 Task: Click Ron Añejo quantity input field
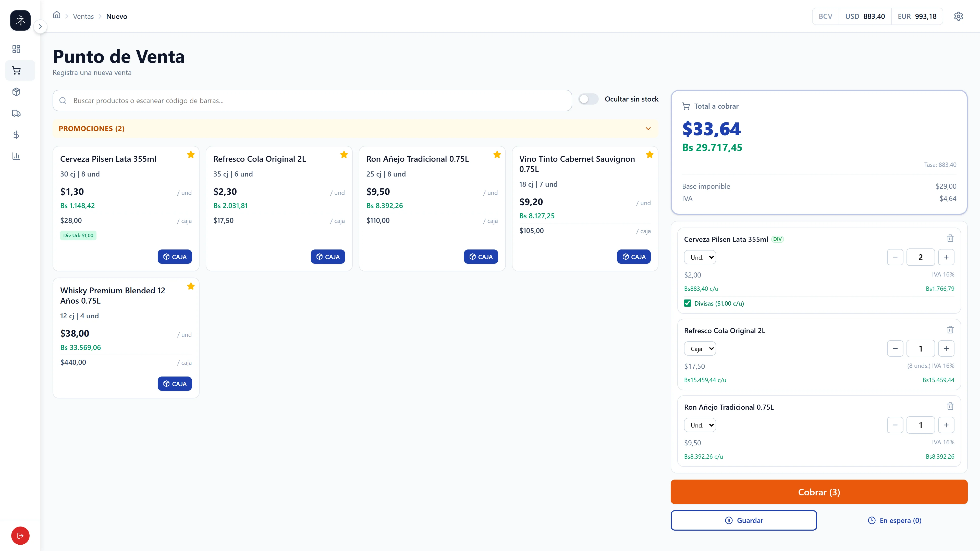921,425
